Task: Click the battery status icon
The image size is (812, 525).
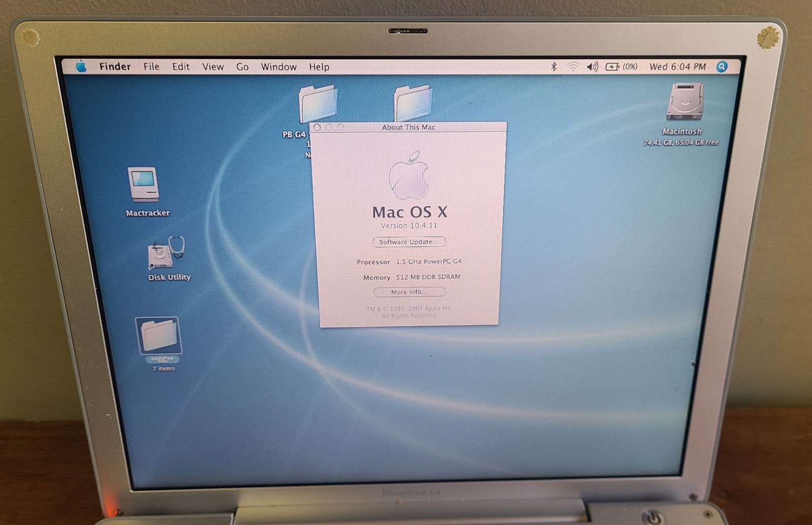Action: [612, 67]
